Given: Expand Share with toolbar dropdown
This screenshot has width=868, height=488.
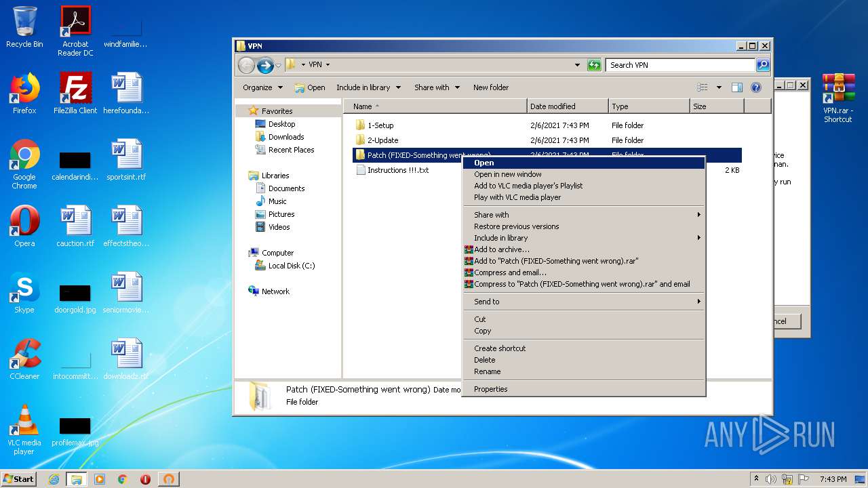Looking at the screenshot, I should [x=437, y=87].
